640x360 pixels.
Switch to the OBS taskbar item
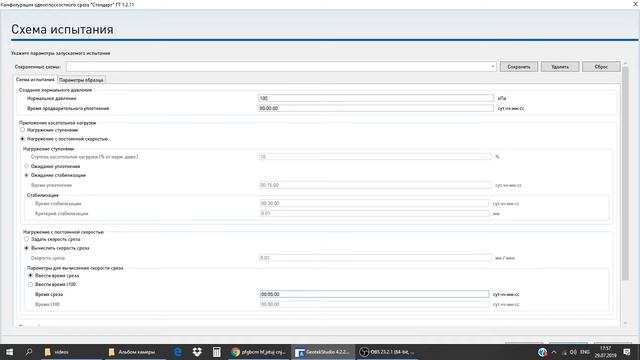[x=387, y=352]
